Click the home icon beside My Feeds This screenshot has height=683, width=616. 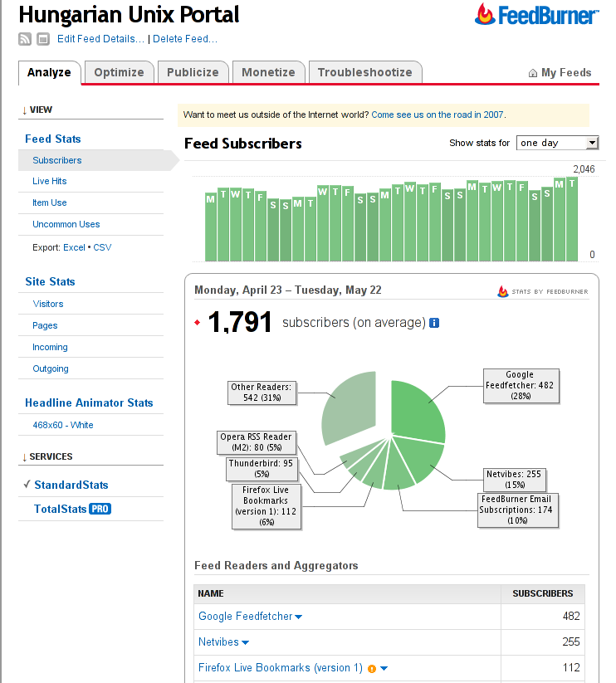click(532, 73)
